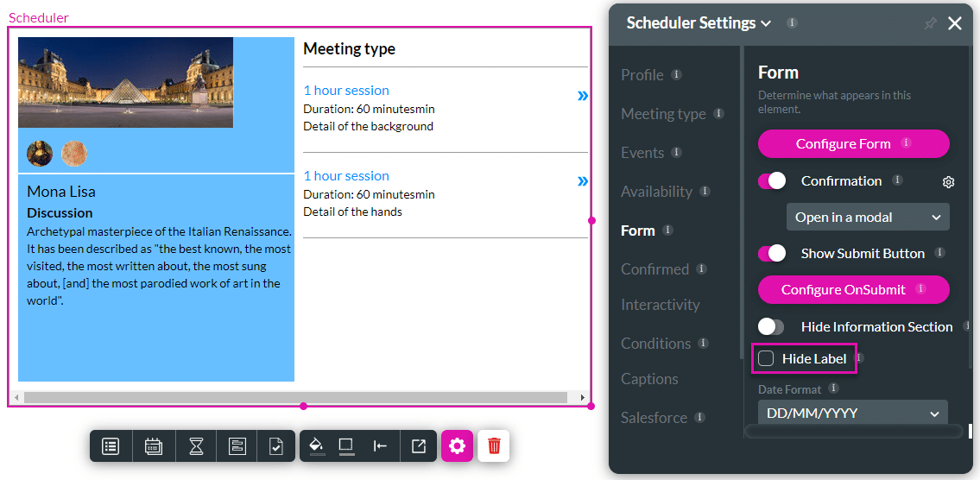
Task: Open the Meeting type settings tab
Action: [x=663, y=114]
